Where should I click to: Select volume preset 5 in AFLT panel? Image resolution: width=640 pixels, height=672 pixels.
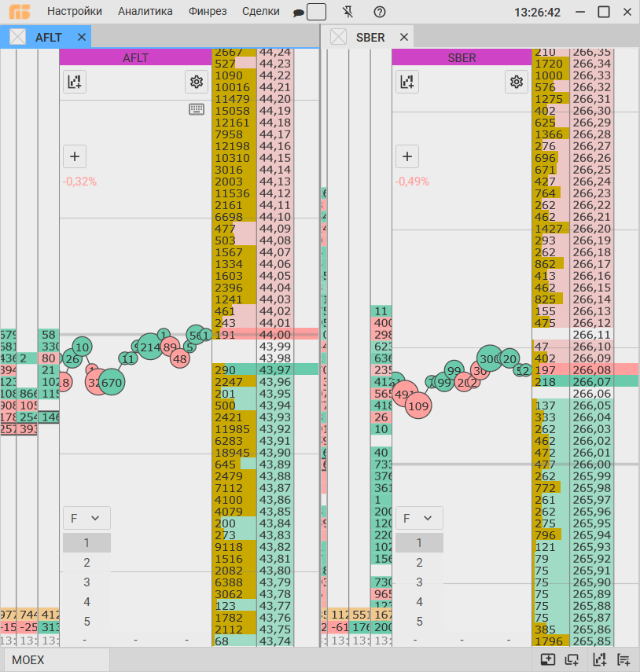[x=86, y=622]
